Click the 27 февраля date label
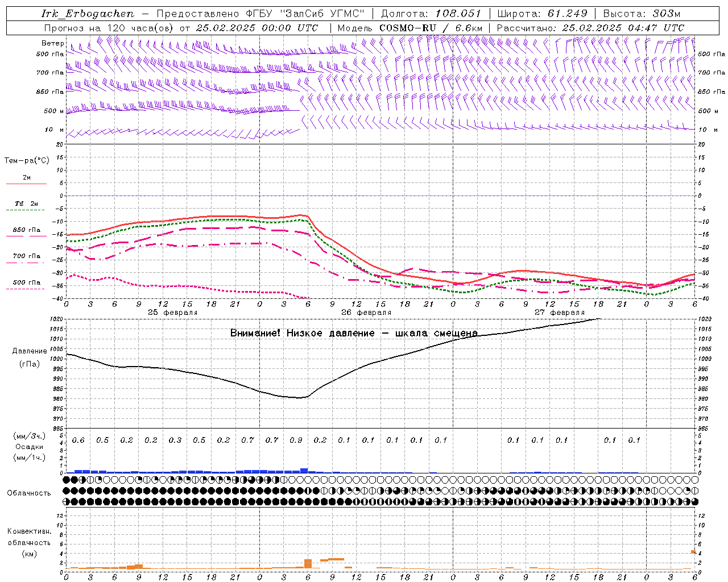 click(560, 313)
